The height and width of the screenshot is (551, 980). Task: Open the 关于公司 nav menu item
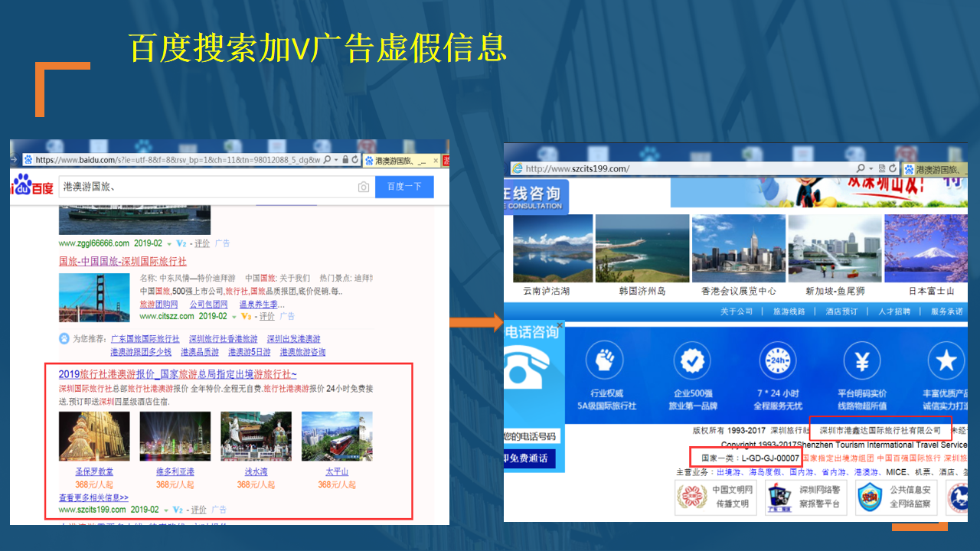736,311
